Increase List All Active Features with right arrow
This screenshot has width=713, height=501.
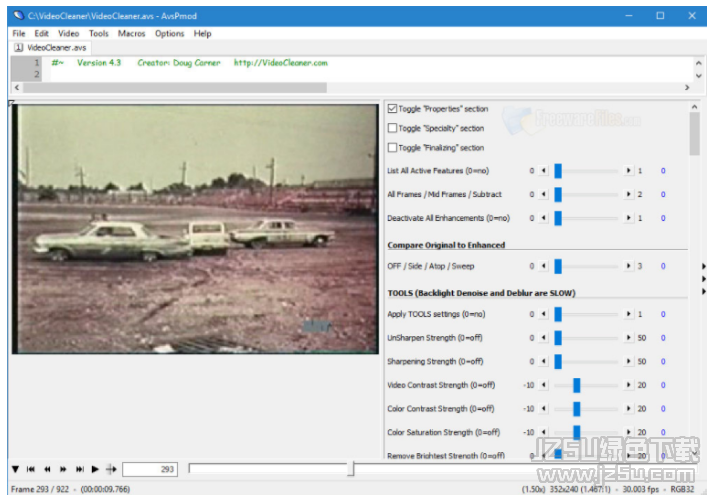tap(628, 171)
